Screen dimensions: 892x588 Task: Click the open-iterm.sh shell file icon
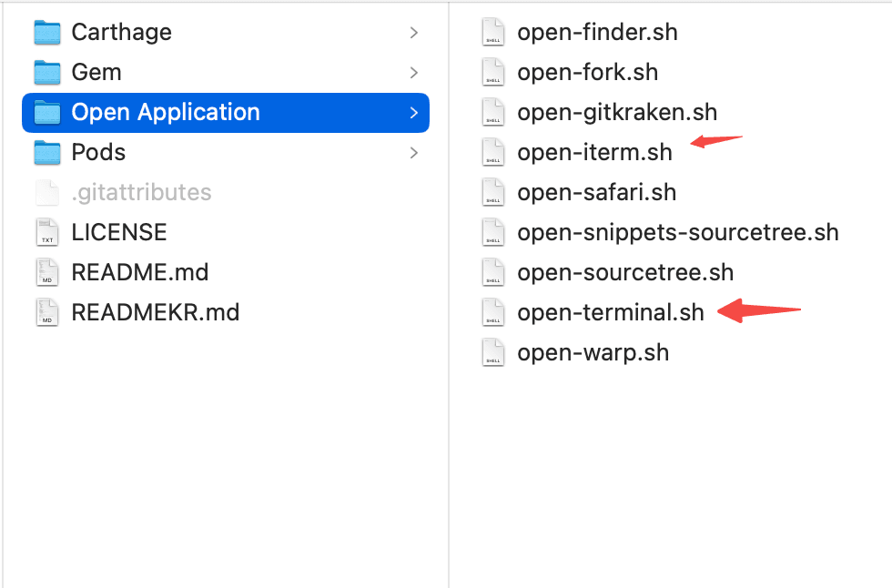tap(492, 153)
